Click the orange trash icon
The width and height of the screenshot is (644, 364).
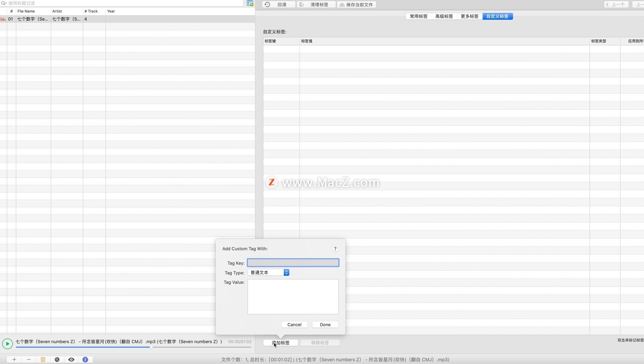[x=43, y=359]
